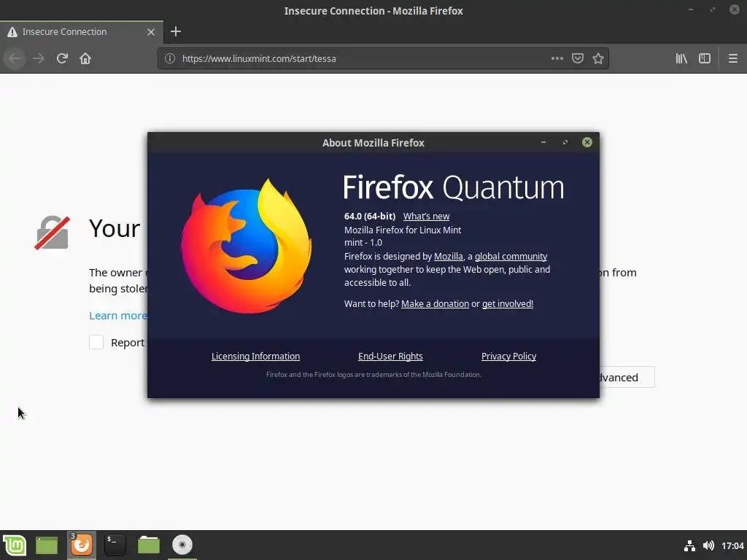
Task: Launch the Terminal from the panel
Action: [x=115, y=545]
